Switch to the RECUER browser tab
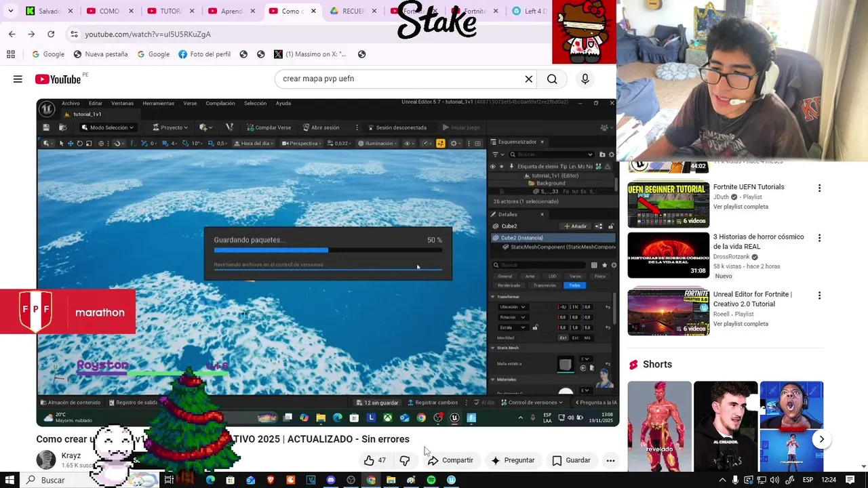The image size is (868, 488). tap(347, 11)
